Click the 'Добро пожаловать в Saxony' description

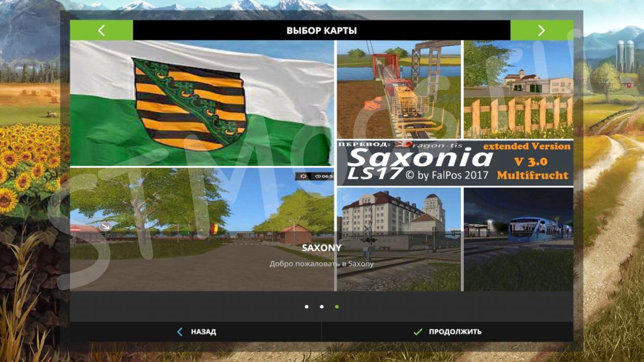pyautogui.click(x=321, y=263)
